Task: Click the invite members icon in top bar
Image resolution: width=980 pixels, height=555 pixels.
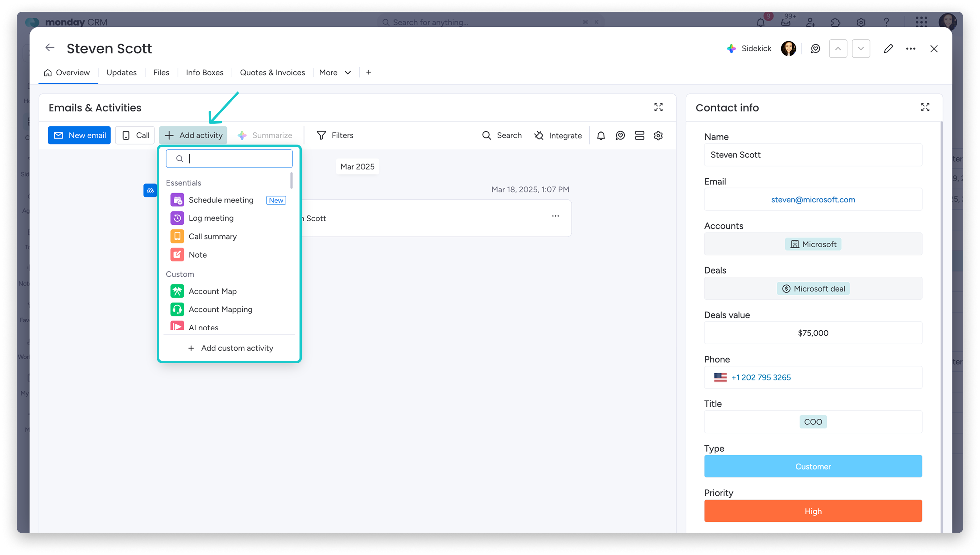Action: pyautogui.click(x=811, y=22)
